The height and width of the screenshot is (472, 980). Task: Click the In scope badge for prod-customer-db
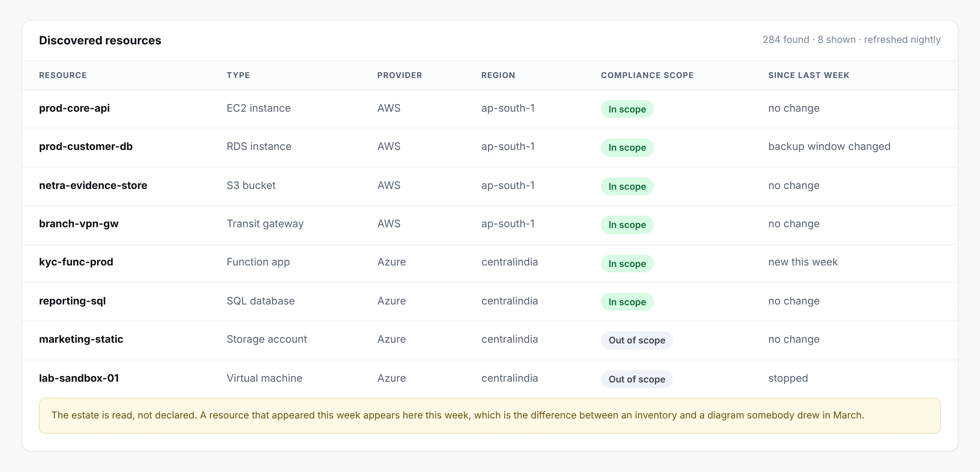coord(627,147)
